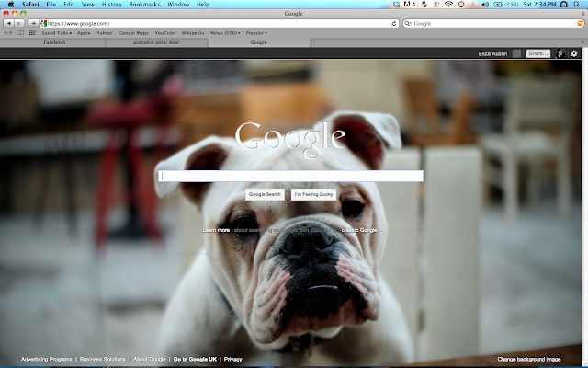Click the Safari address bar URL
The width and height of the screenshot is (588, 368).
(x=220, y=23)
